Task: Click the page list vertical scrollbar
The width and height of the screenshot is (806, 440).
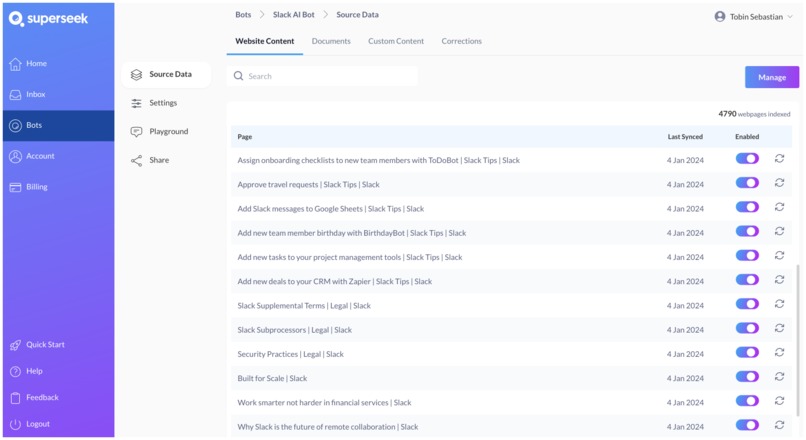Action: (x=797, y=339)
